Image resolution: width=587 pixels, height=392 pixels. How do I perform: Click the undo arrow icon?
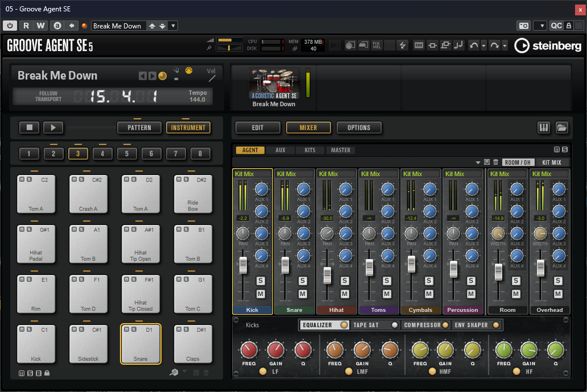pyautogui.click(x=474, y=45)
